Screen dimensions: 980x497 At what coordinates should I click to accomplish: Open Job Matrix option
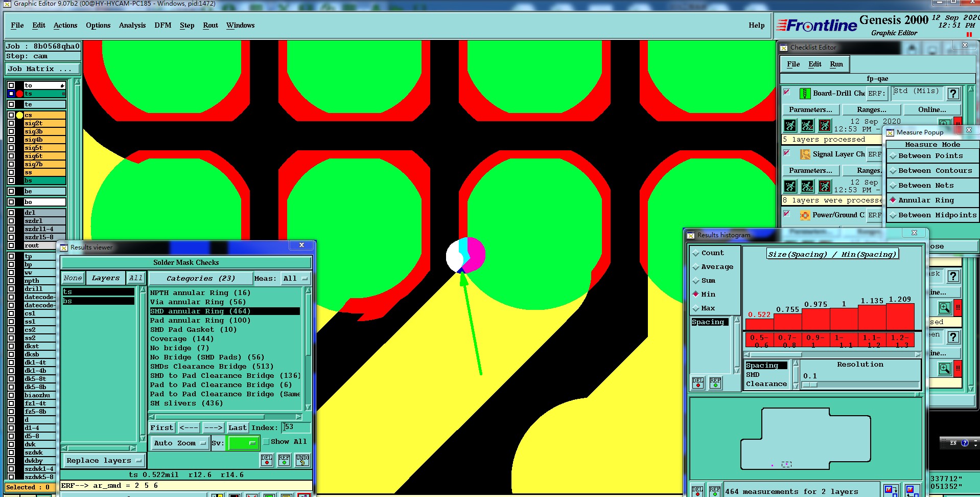coord(43,69)
